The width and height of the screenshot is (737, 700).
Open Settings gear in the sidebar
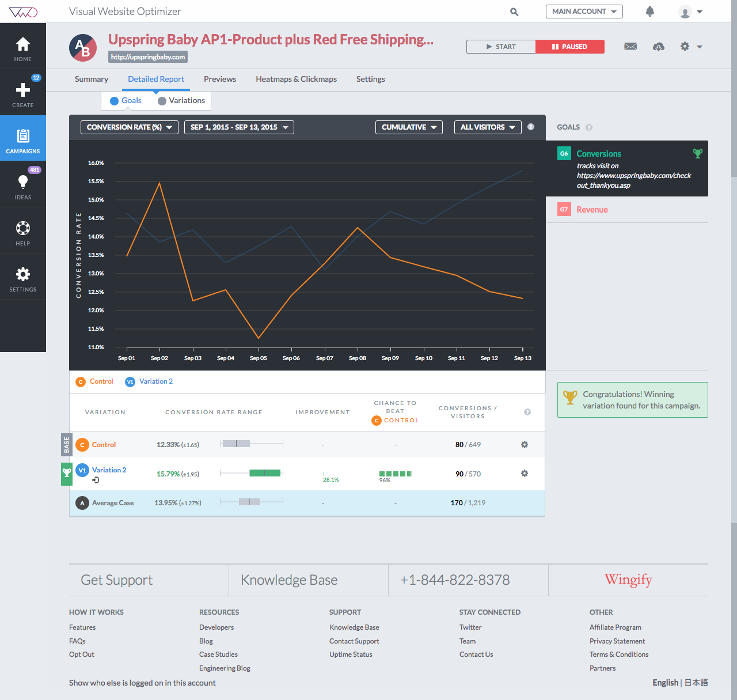click(x=23, y=277)
